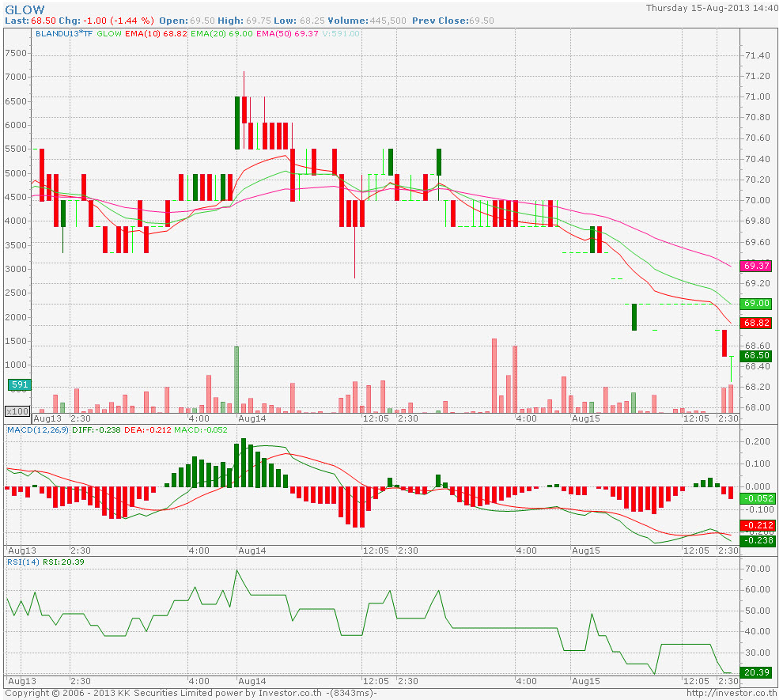Click the green 69.00 price axis tag

757,303
